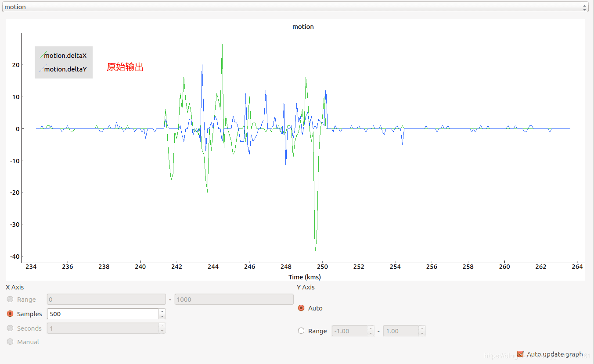Click the "Time (kms)" axis label
Screen dimensions: 594x364
pos(305,277)
